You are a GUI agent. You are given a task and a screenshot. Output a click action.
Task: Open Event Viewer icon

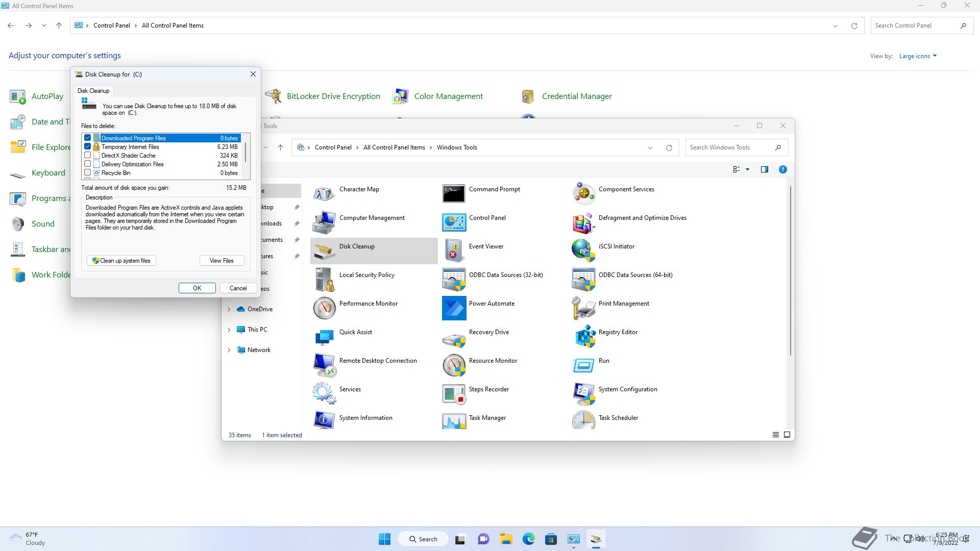pyautogui.click(x=454, y=251)
